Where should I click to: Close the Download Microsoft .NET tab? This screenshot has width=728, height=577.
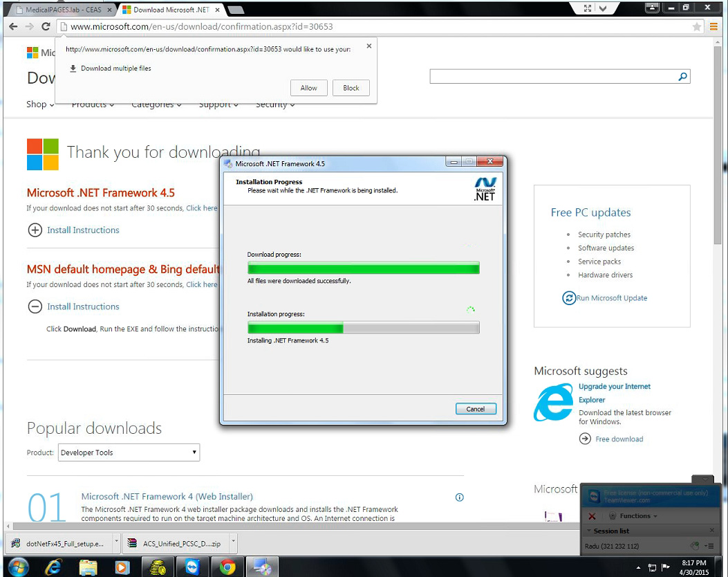pos(217,10)
